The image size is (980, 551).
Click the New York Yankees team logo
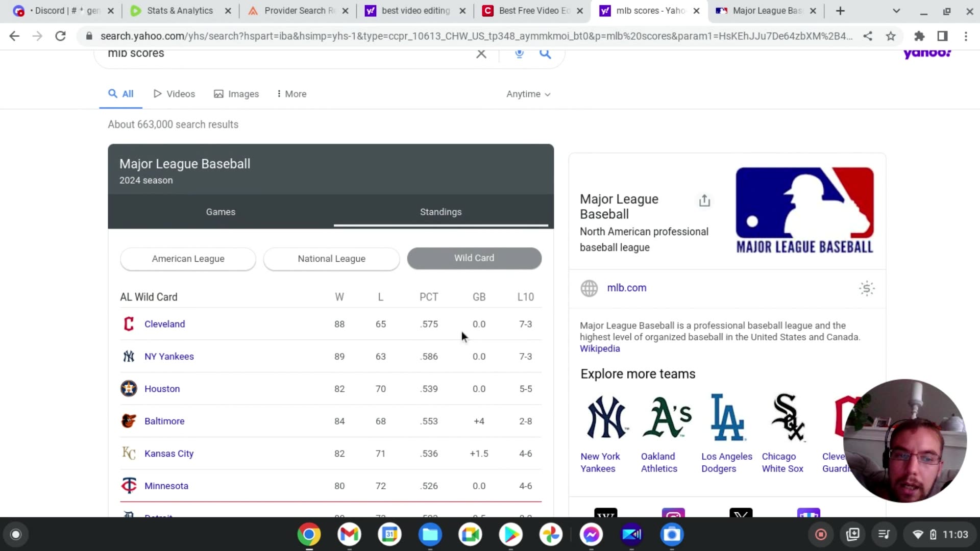606,417
